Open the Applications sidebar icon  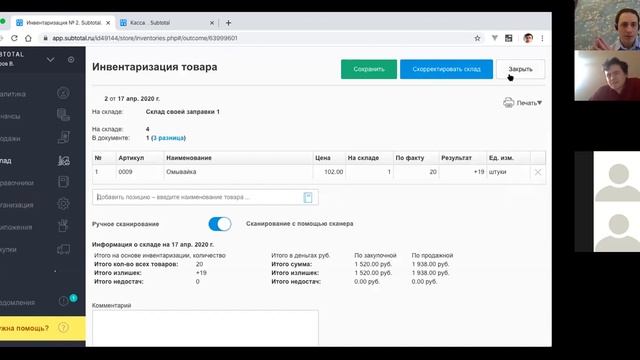[x=63, y=226]
